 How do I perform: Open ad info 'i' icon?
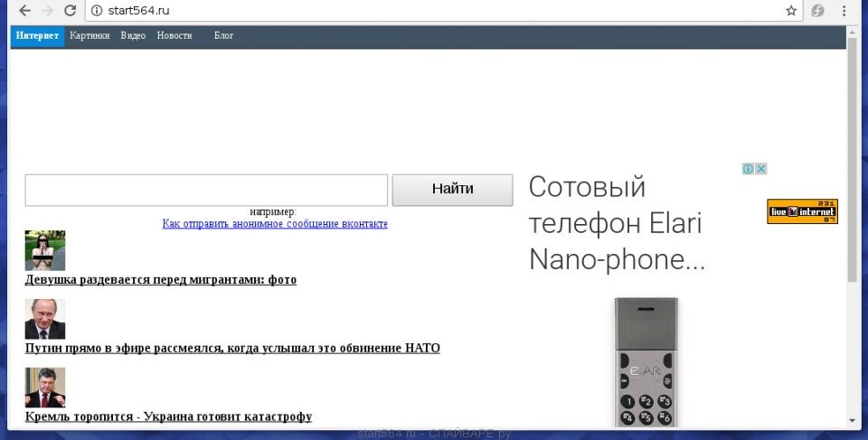coord(749,169)
